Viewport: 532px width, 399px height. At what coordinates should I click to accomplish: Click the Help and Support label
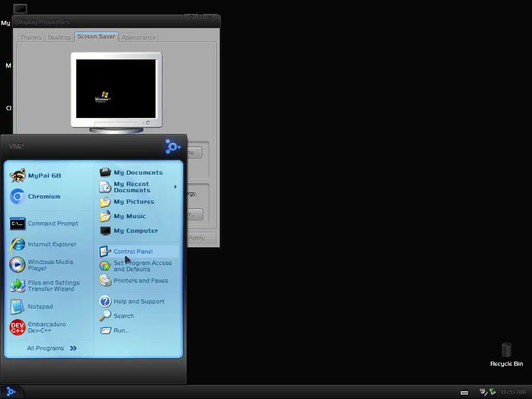click(x=139, y=301)
